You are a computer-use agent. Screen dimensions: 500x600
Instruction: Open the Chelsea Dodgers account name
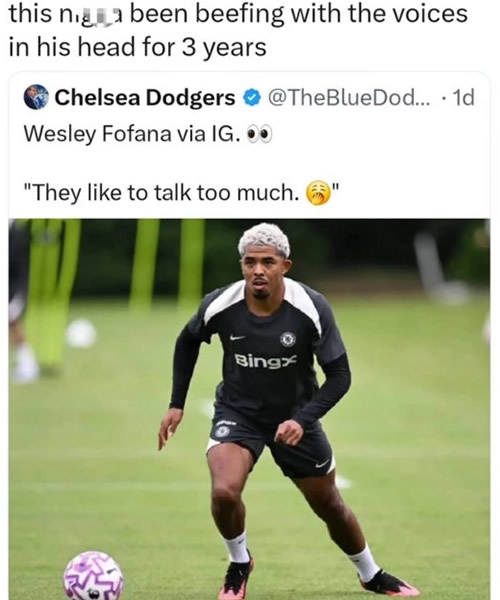pos(145,98)
